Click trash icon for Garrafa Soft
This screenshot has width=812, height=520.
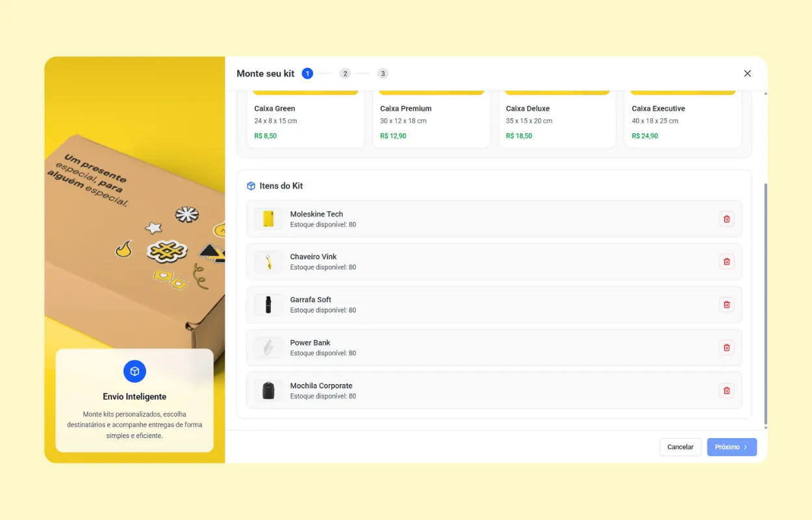(x=726, y=305)
